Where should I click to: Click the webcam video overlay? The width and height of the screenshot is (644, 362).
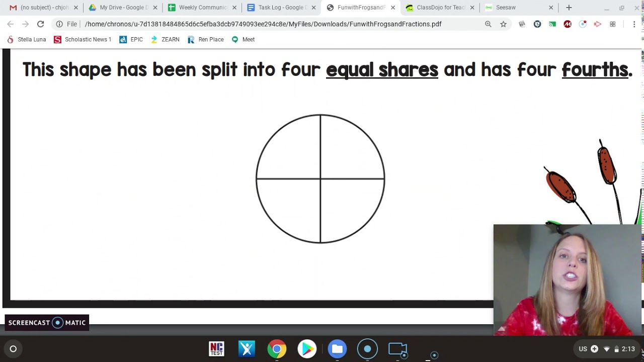[569, 280]
